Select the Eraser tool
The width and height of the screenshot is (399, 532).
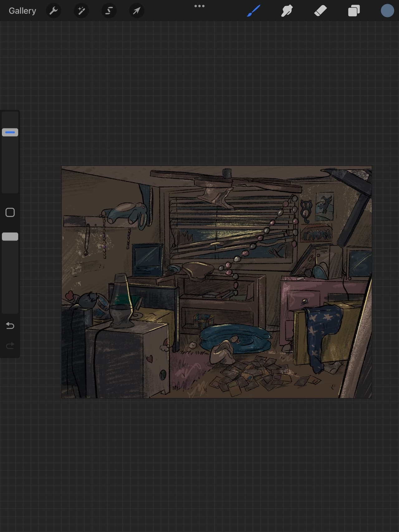pos(320,11)
